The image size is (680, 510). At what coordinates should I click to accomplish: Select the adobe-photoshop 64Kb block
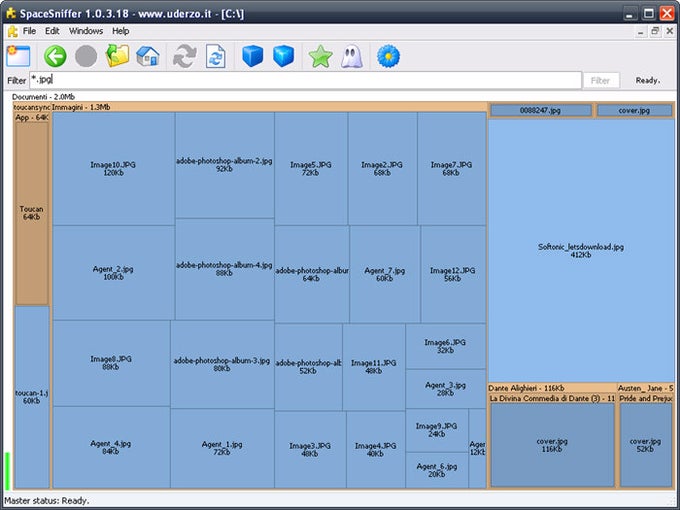point(311,274)
